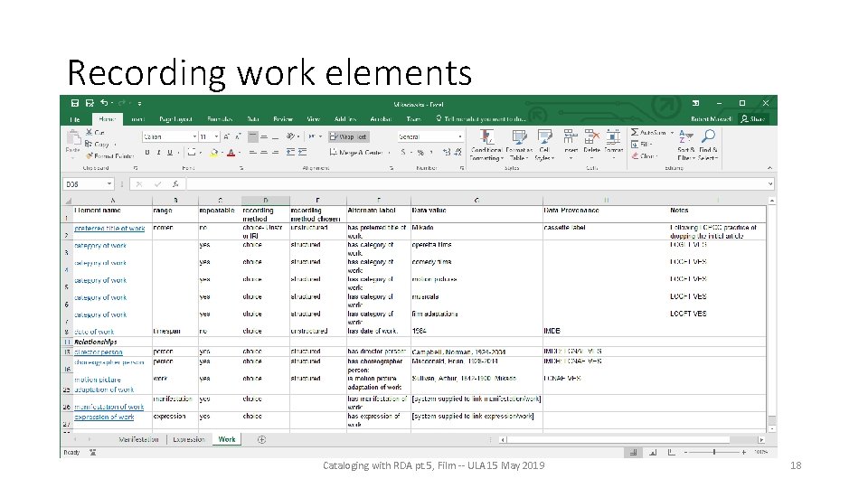Viewport: 868px width, 488px height.
Task: Toggle Italic formatting
Action: coord(159,152)
